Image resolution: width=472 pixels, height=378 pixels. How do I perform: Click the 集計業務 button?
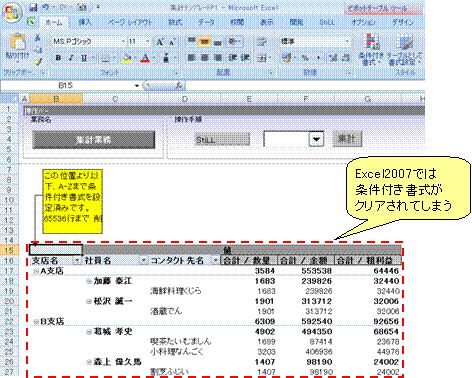(94, 139)
